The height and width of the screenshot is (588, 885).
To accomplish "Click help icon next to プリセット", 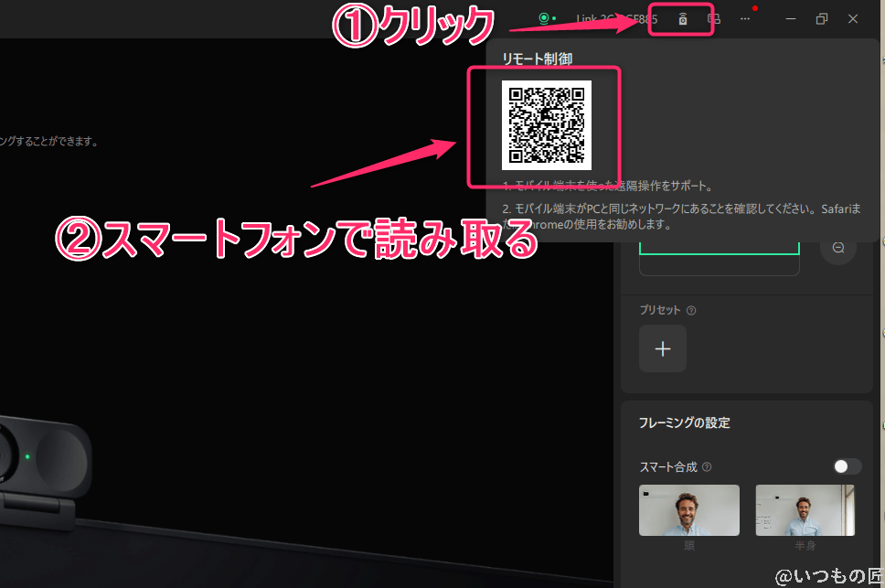I will coord(691,310).
